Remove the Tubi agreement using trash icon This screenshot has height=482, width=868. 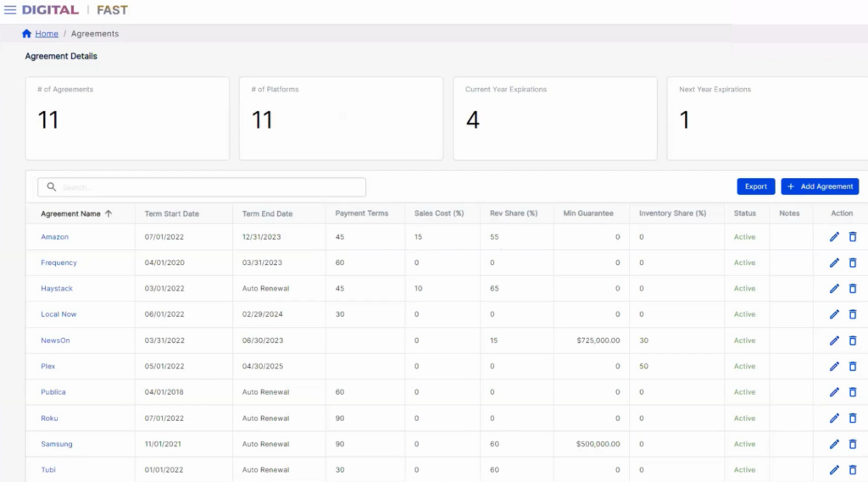pos(853,470)
